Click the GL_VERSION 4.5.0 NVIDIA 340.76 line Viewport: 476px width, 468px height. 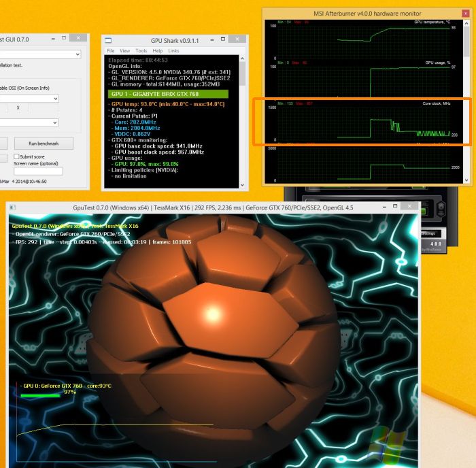click(x=171, y=72)
